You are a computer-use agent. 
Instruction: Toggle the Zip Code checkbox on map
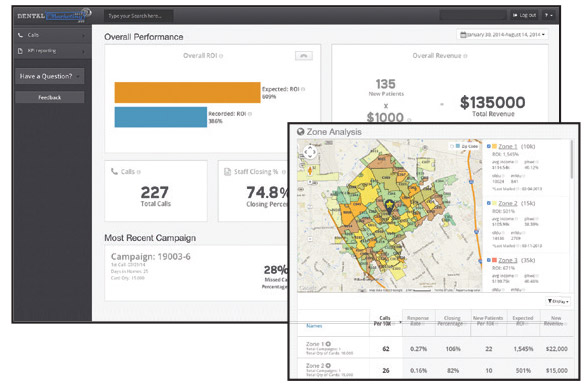452,146
